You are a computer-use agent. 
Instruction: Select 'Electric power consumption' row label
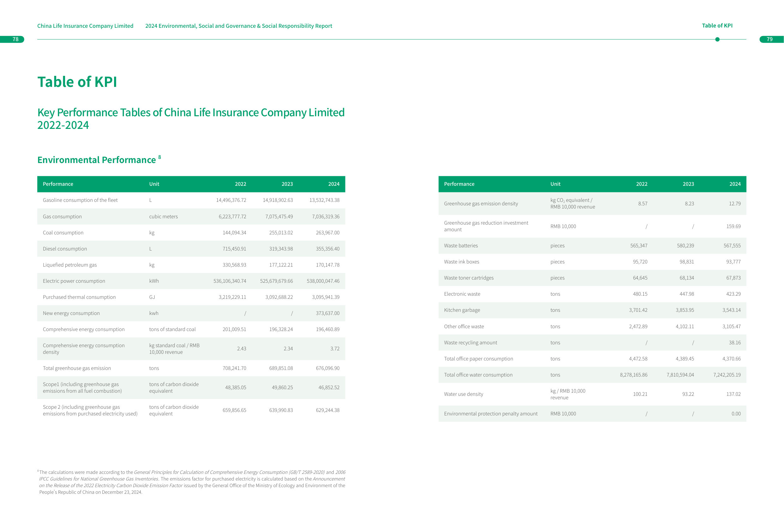[74, 281]
